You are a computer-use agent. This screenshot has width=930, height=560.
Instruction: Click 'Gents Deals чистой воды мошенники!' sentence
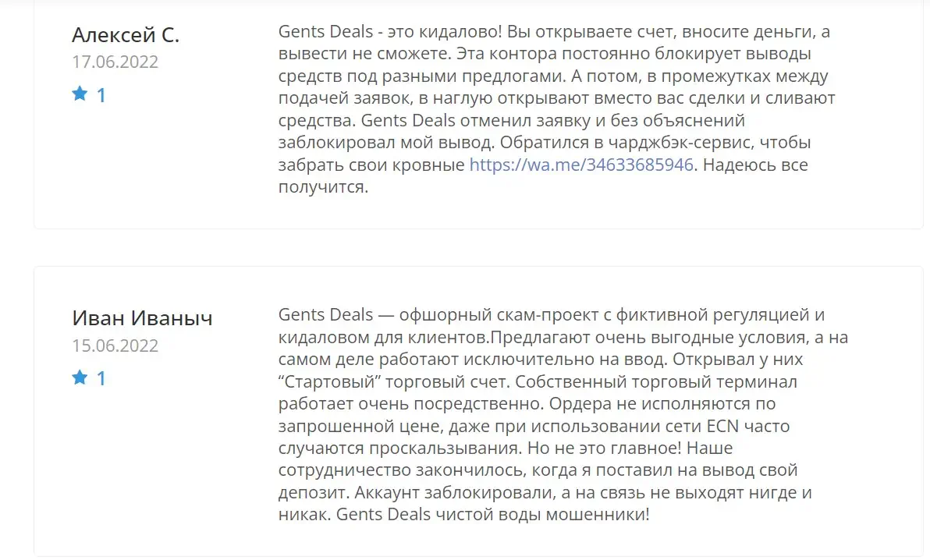[x=493, y=514]
